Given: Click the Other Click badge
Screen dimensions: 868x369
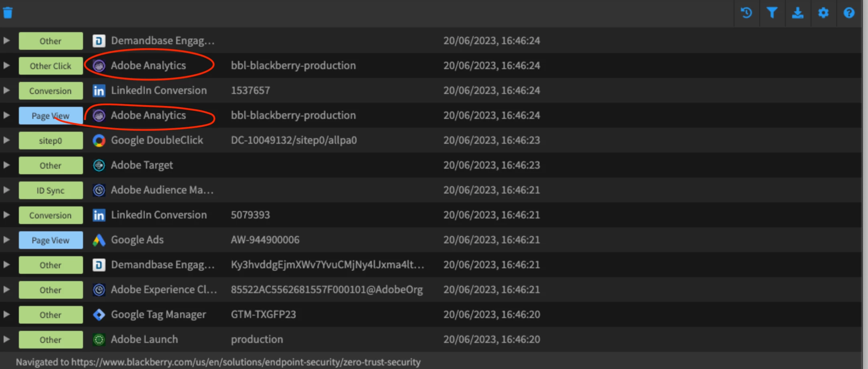Looking at the screenshot, I should [x=51, y=66].
